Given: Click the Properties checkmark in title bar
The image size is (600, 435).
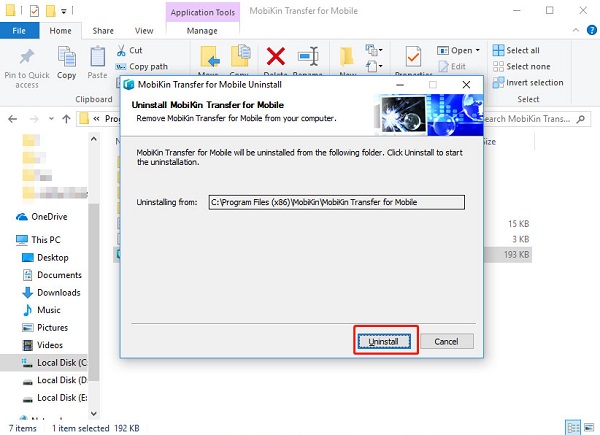Looking at the screenshot, I should [x=34, y=11].
